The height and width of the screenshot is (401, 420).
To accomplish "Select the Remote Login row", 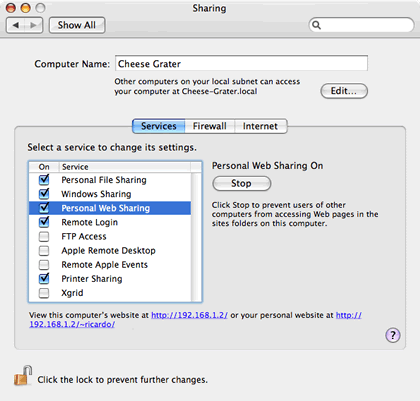I will (110, 222).
